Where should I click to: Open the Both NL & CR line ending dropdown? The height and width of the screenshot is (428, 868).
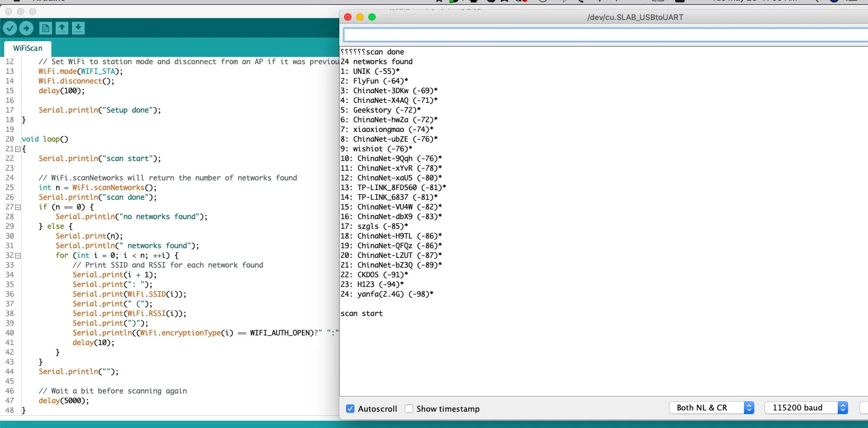pos(711,408)
